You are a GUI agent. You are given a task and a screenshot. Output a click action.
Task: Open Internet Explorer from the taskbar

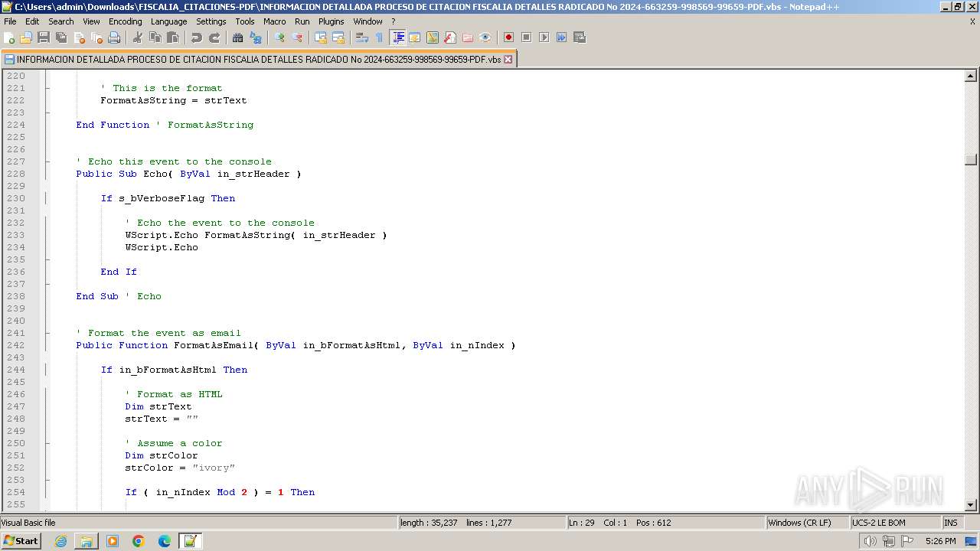coord(60,541)
